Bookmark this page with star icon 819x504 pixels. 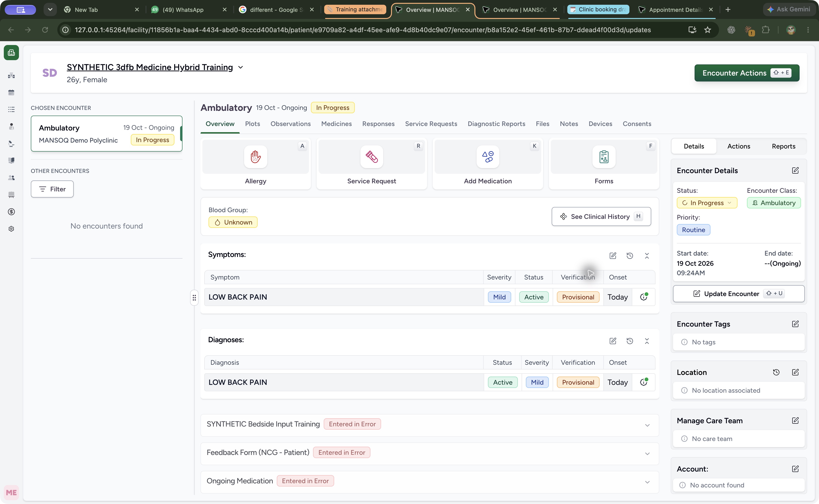point(707,30)
